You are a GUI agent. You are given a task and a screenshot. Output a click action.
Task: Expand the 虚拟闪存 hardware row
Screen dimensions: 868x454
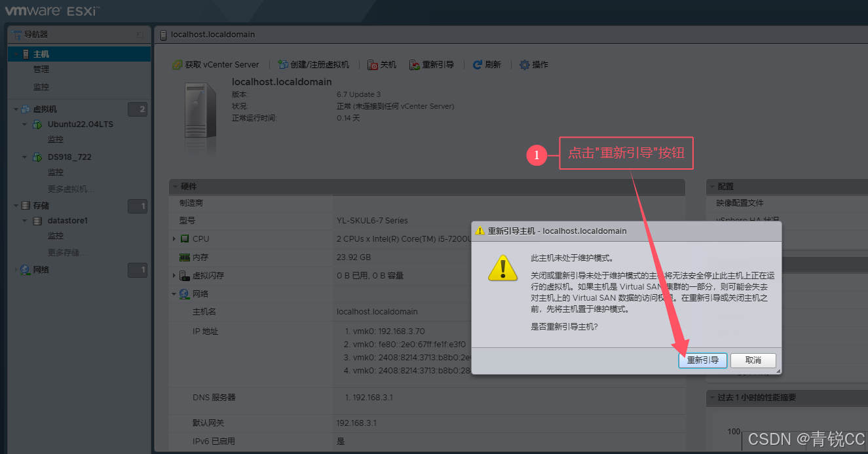click(174, 276)
